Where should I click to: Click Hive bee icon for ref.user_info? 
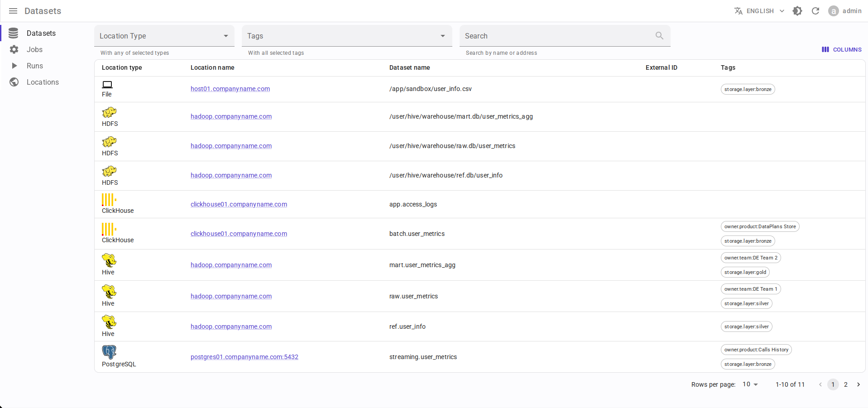pyautogui.click(x=109, y=322)
